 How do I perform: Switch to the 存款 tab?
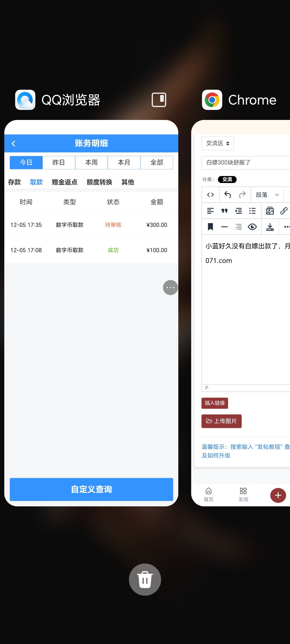pyautogui.click(x=15, y=182)
